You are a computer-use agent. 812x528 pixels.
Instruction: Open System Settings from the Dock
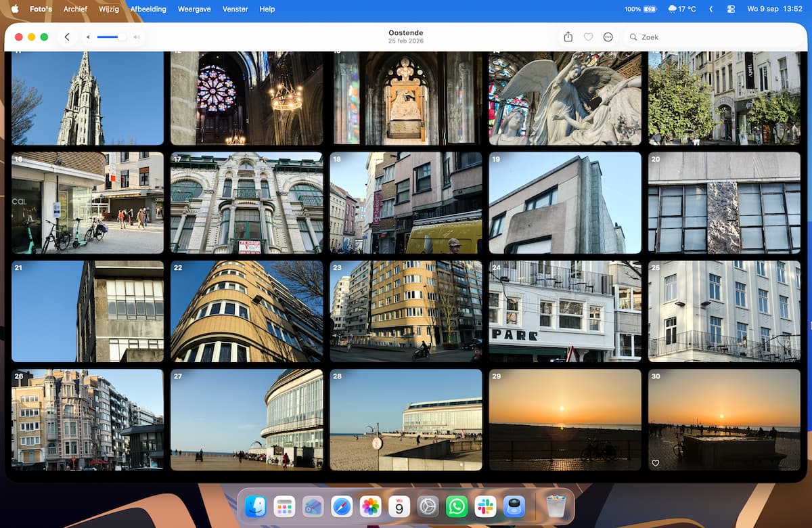click(428, 506)
